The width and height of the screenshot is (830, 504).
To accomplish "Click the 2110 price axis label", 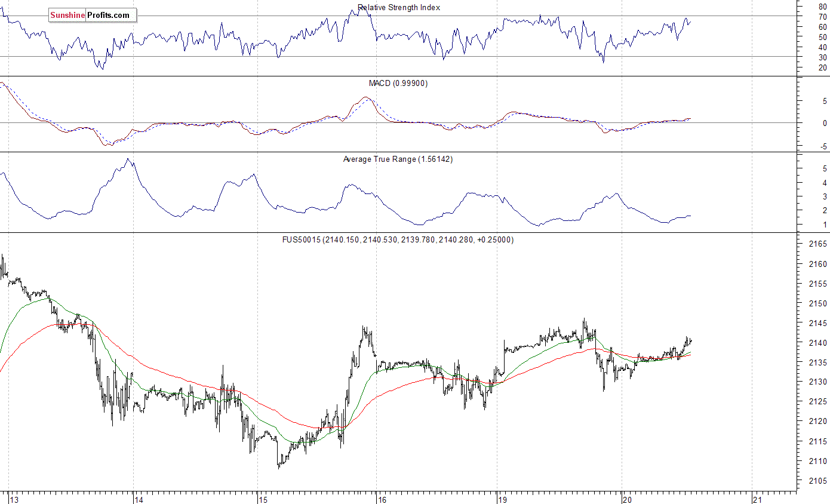I will coord(817,461).
